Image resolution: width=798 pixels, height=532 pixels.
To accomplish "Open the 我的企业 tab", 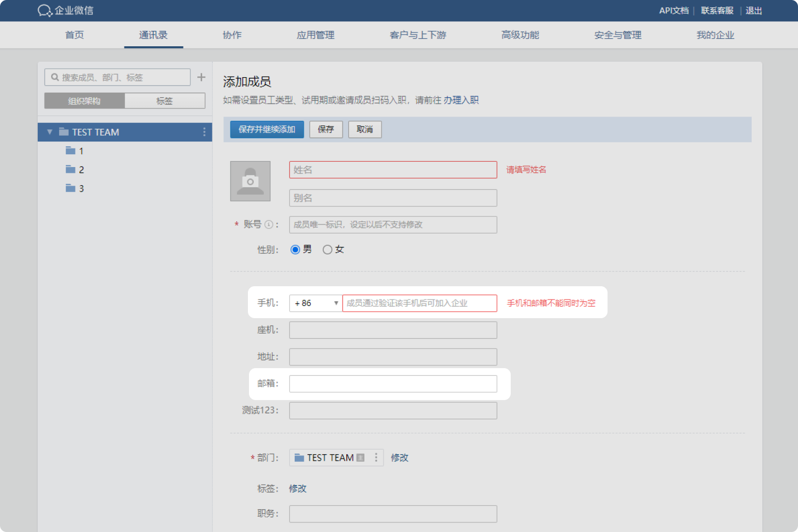I will 715,35.
